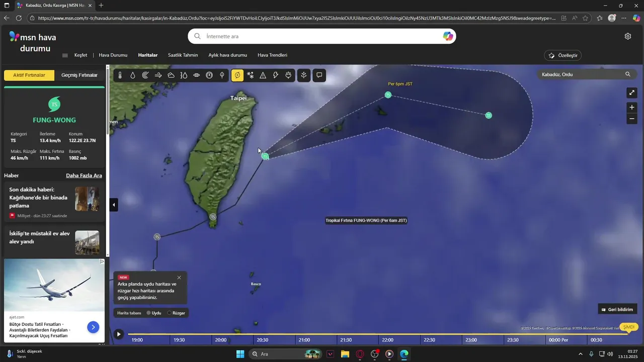The height and width of the screenshot is (362, 644).
Task: Select the humidity map layer icon
Action: pos(184,75)
